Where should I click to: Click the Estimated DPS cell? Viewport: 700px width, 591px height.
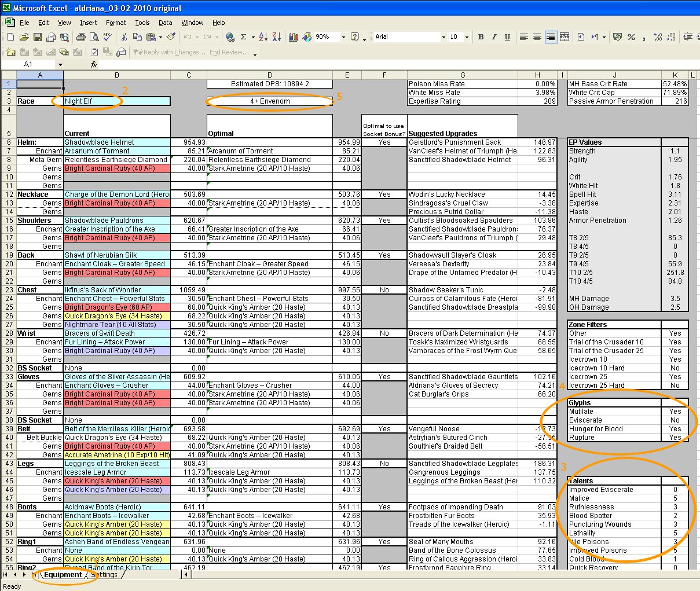coord(270,84)
